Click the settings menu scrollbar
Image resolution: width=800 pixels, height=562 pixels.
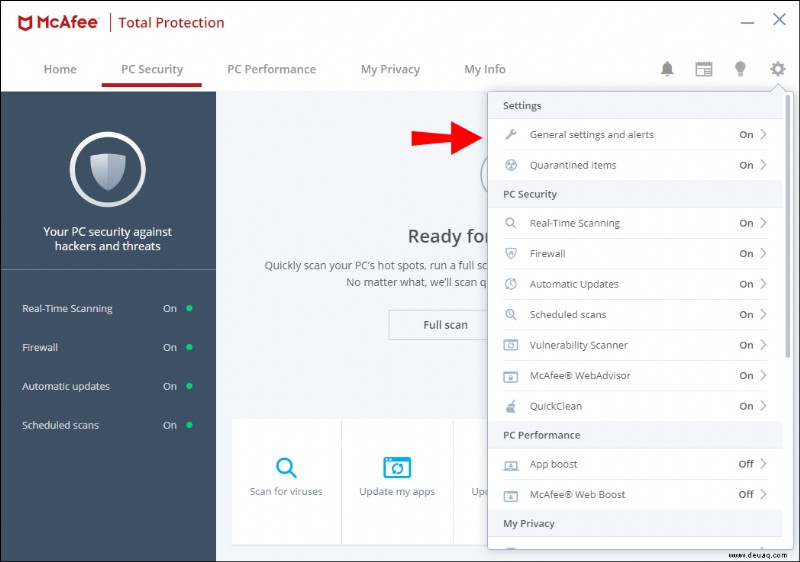[x=788, y=226]
